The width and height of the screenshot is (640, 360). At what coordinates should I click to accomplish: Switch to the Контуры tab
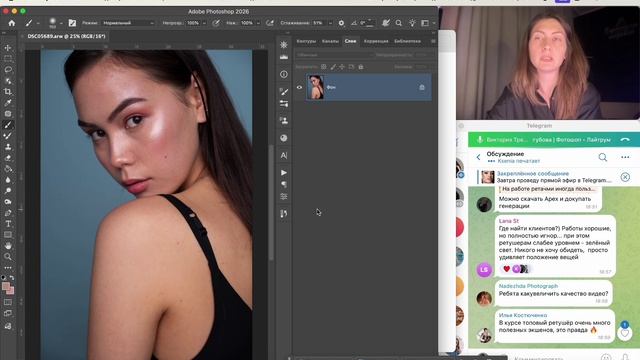click(306, 41)
